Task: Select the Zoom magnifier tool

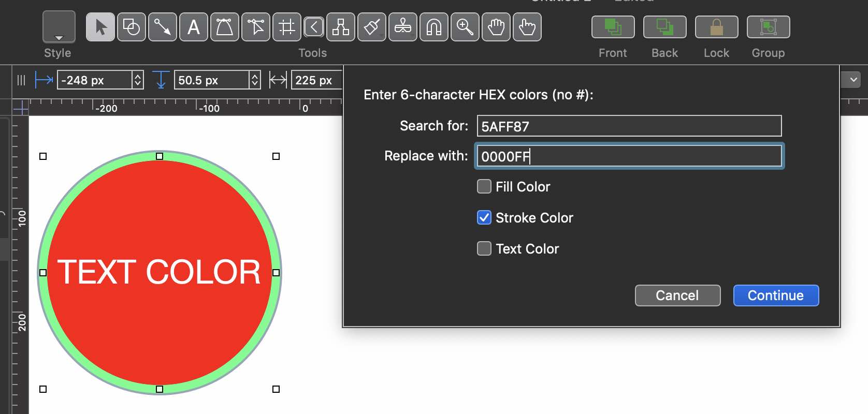Action: [465, 27]
